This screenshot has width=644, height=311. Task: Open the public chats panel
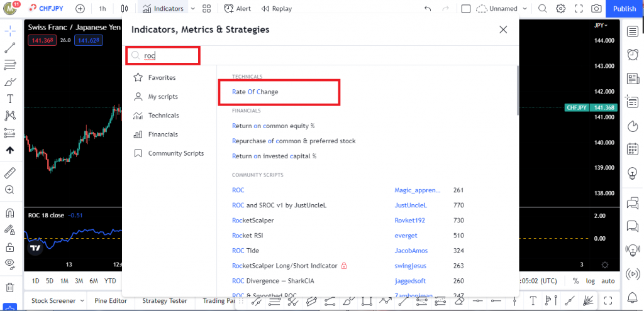(633, 202)
